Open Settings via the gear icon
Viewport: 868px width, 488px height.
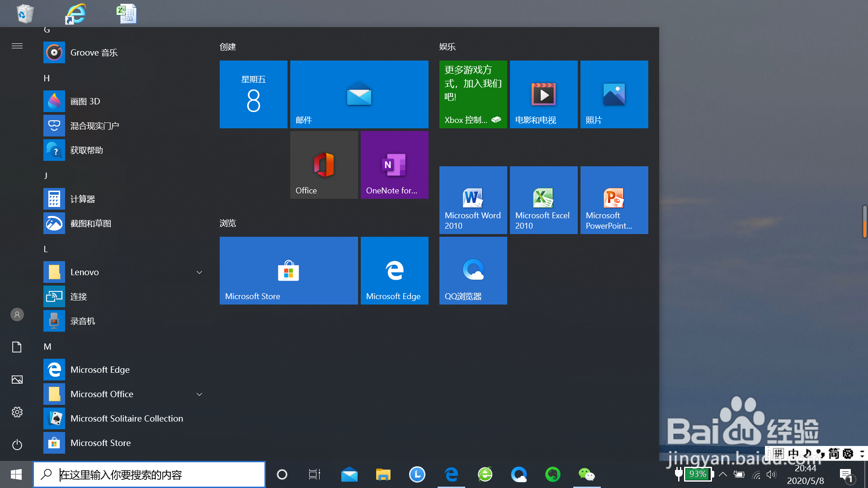click(x=17, y=412)
